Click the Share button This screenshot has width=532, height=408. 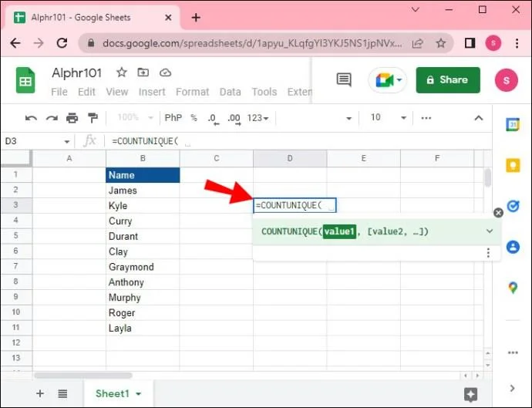pyautogui.click(x=448, y=80)
